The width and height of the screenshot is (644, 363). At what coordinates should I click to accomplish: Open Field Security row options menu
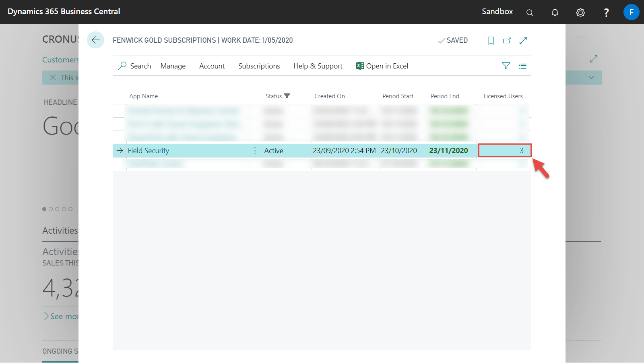click(x=255, y=151)
